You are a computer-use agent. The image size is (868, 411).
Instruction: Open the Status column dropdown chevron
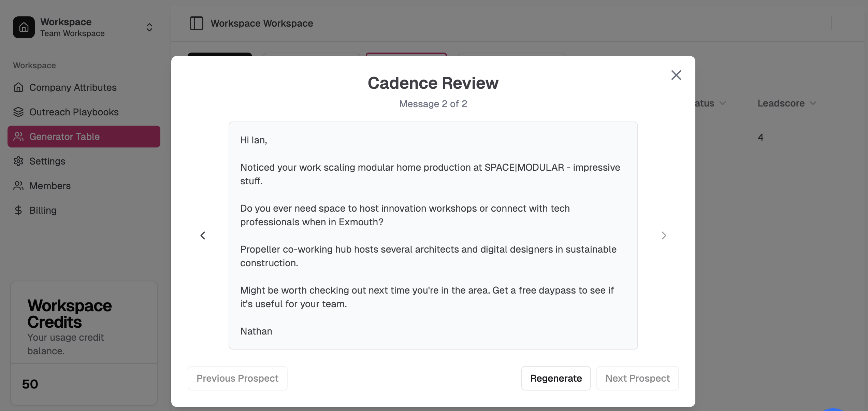pos(723,103)
